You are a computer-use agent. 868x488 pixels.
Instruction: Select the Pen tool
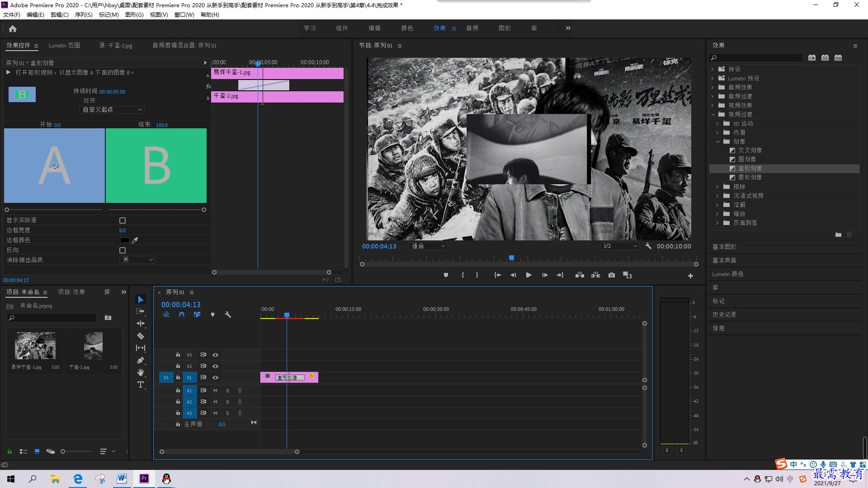click(x=141, y=360)
